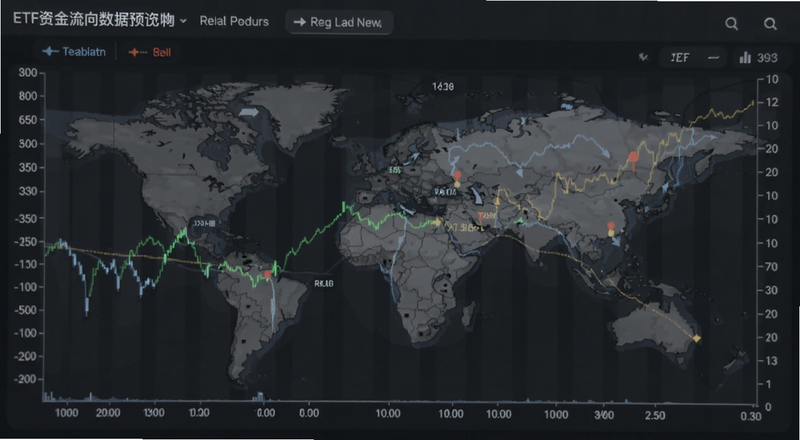Click the 2.50 bottom axis value
This screenshot has height=440, width=800.
point(655,413)
